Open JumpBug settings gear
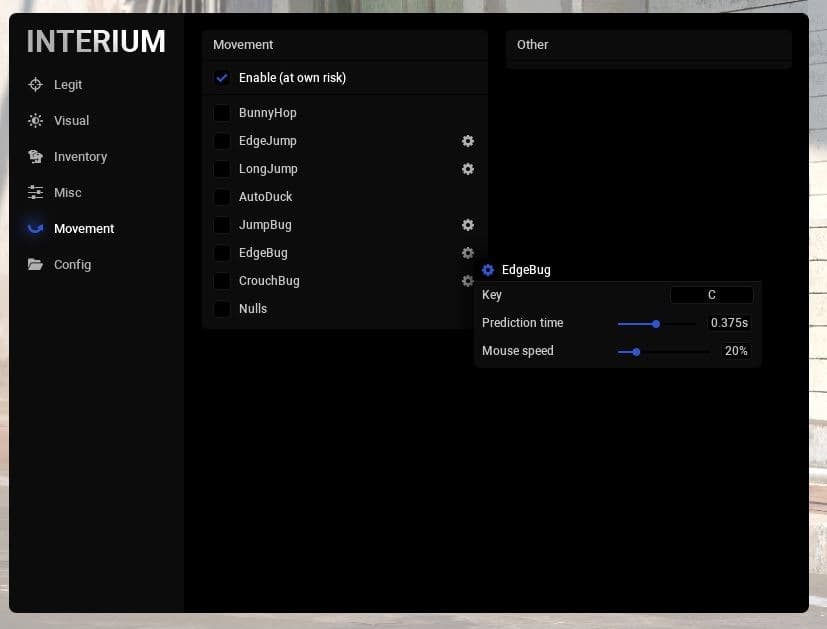The image size is (827, 629). [467, 225]
